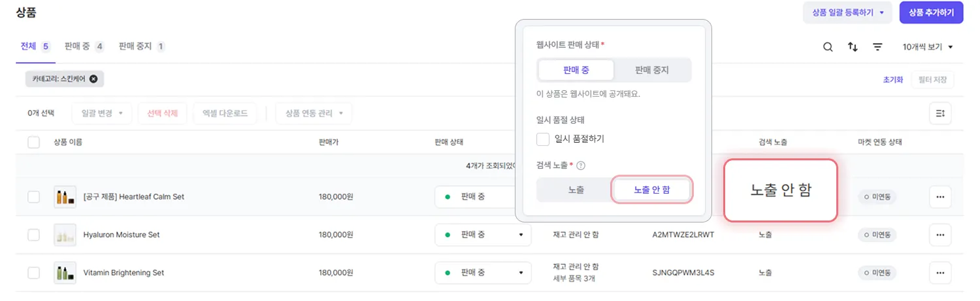Screen dimensions: 980x301
Task: Remove the 스킨케어 category filter chip
Action: (x=93, y=79)
